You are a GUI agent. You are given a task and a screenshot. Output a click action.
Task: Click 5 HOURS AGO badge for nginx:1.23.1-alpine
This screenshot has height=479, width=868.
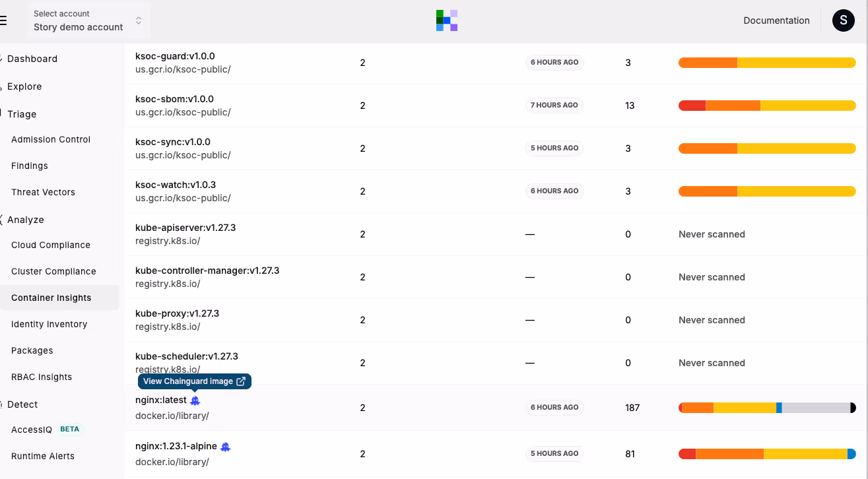[554, 453]
